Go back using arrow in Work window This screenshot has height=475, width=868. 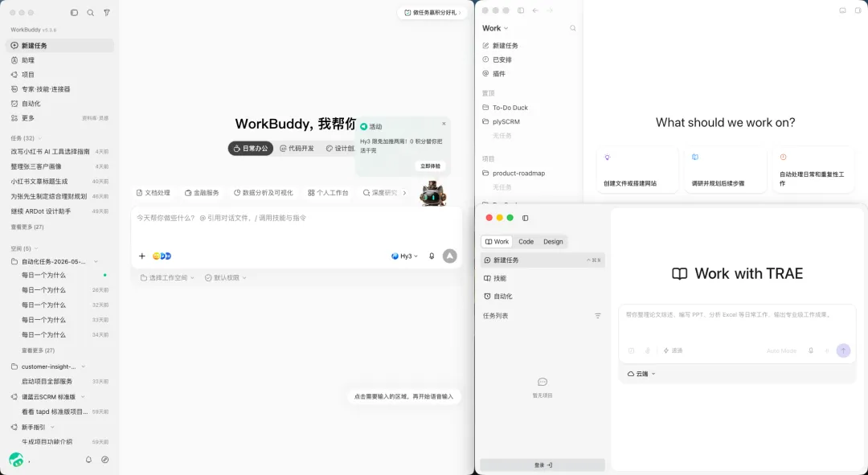(535, 10)
